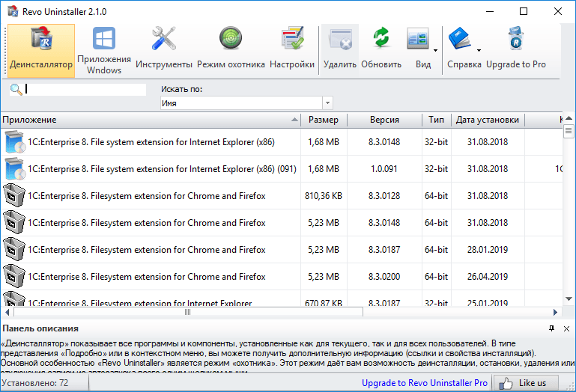The width and height of the screenshot is (576, 392).
Task: Activate Режим охотника hunter mode
Action: coord(231,51)
